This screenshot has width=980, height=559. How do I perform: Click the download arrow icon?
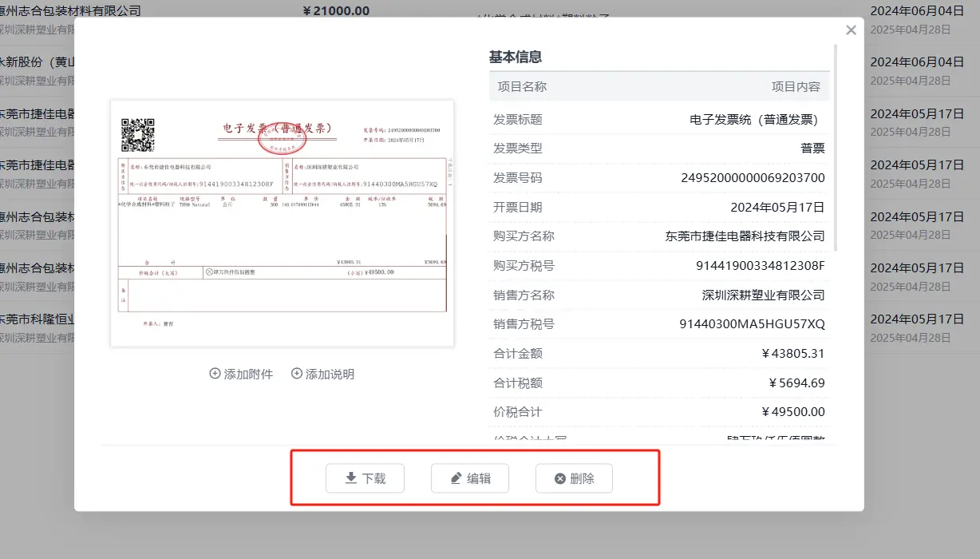point(350,478)
